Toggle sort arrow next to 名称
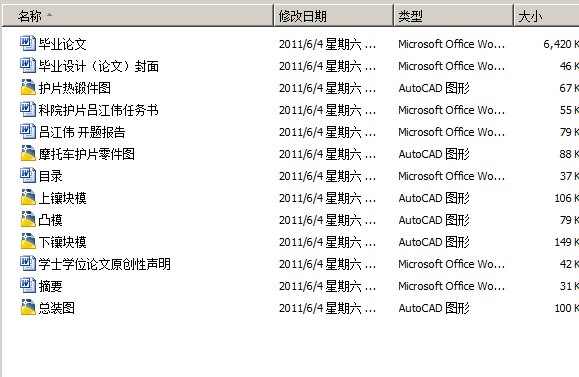Viewport: 579px width, 377px height. (49, 15)
